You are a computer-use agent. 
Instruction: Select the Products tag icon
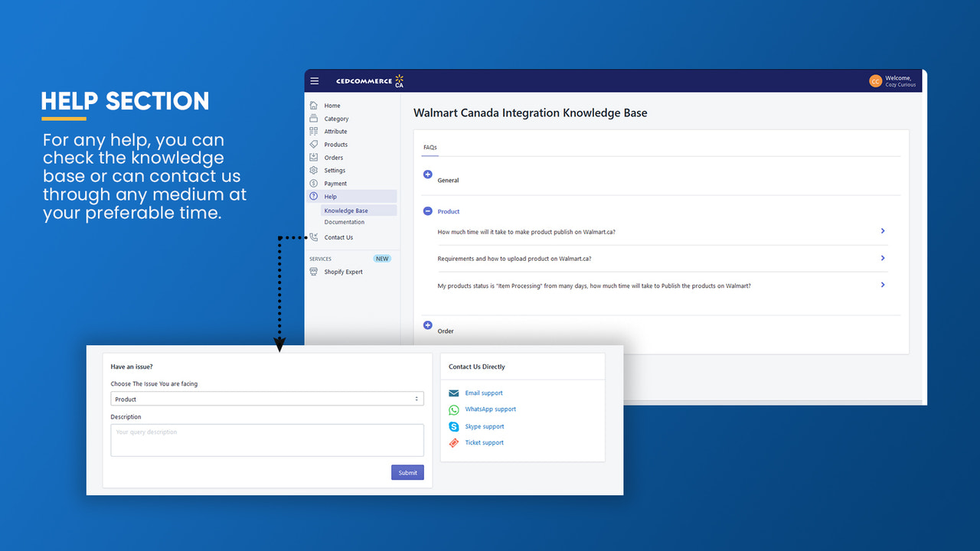pyautogui.click(x=315, y=144)
